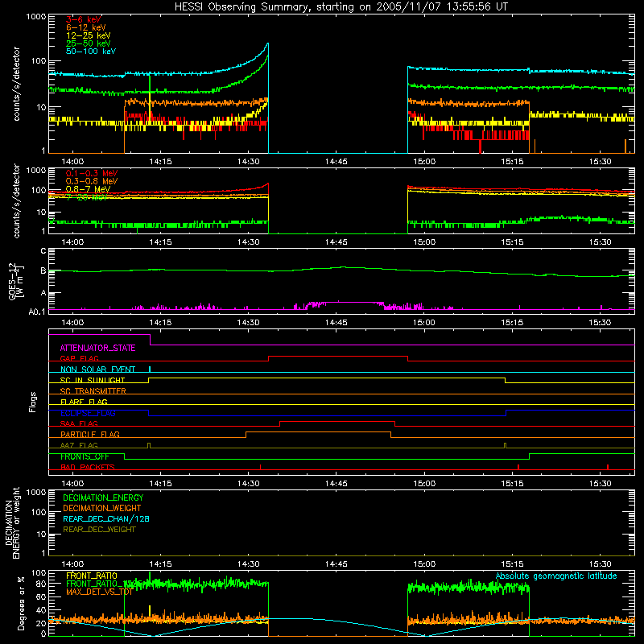644x644 pixels.
Task: Select the 50-100 keV legend label
Action: [91, 52]
